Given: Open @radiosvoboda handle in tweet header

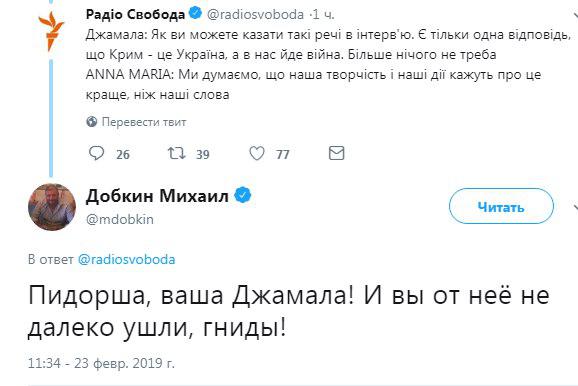Looking at the screenshot, I should (x=255, y=15).
